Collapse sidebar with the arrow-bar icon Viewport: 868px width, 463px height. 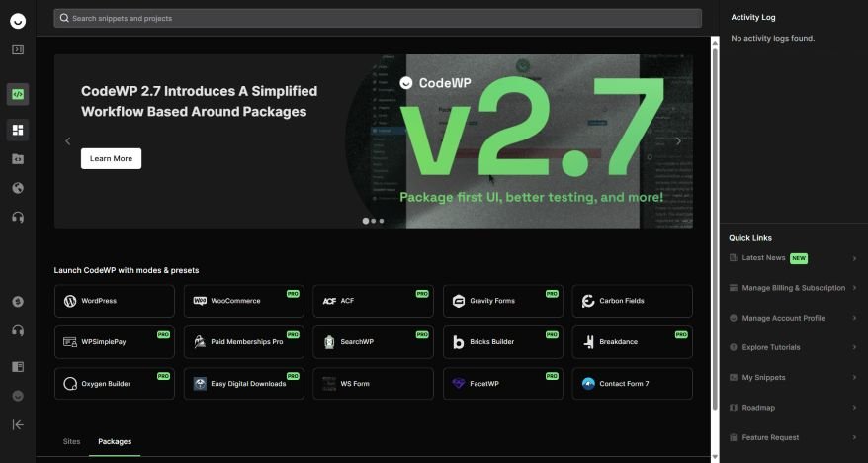(18, 424)
